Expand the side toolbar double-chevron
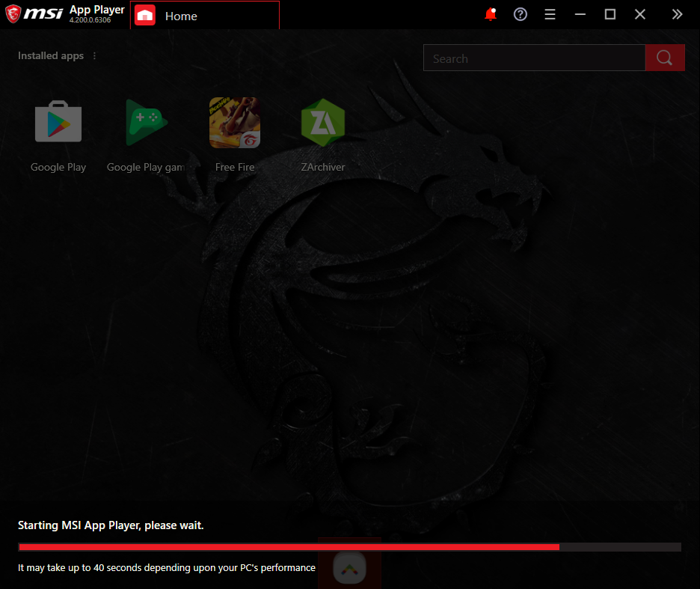Screen dimensions: 700x589 click(678, 14)
